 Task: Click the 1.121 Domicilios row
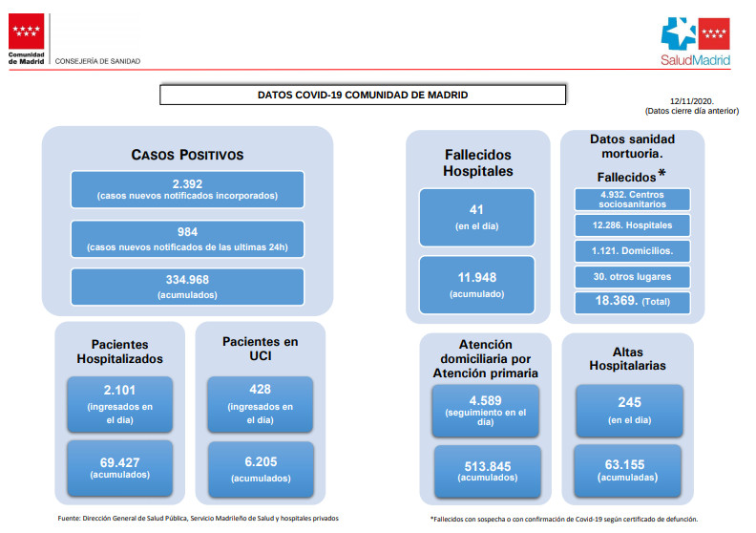(632, 251)
